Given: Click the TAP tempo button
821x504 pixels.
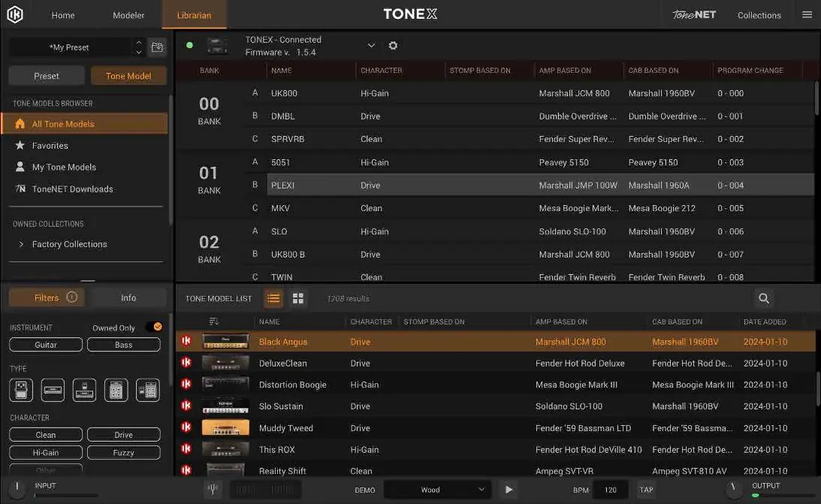Looking at the screenshot, I should click(x=646, y=489).
